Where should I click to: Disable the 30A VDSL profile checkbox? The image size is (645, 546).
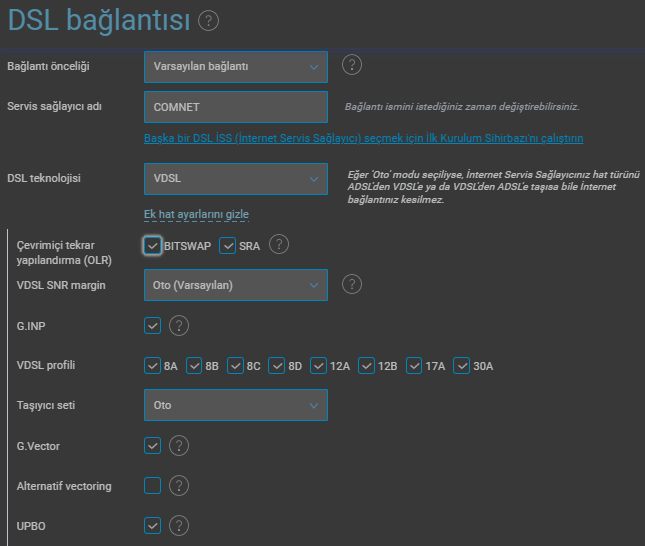tap(462, 366)
